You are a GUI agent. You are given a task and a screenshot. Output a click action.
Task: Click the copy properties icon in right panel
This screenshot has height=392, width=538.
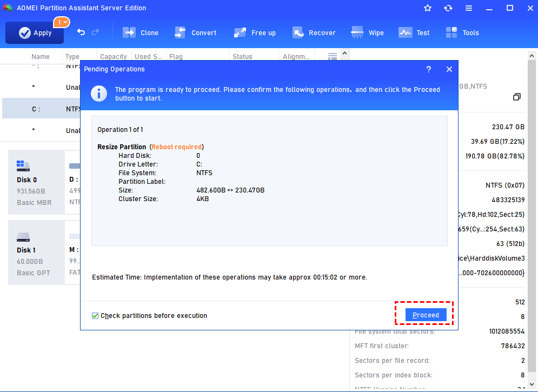[517, 97]
